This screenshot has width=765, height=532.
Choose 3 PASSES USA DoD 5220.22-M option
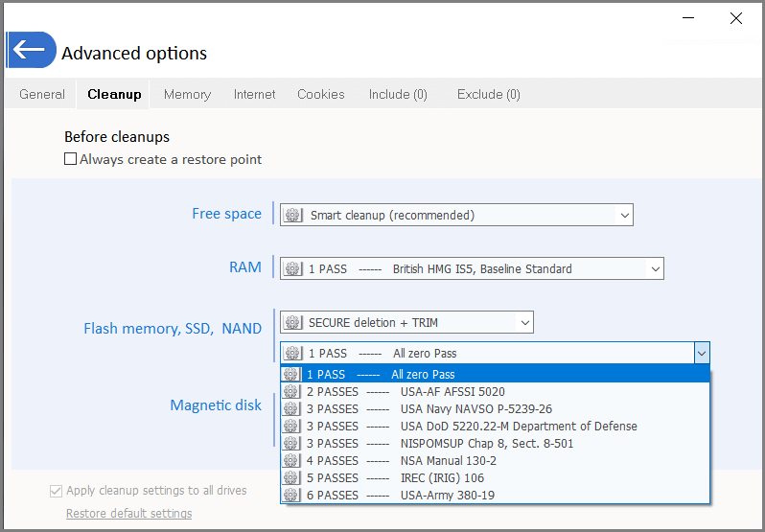coord(496,427)
